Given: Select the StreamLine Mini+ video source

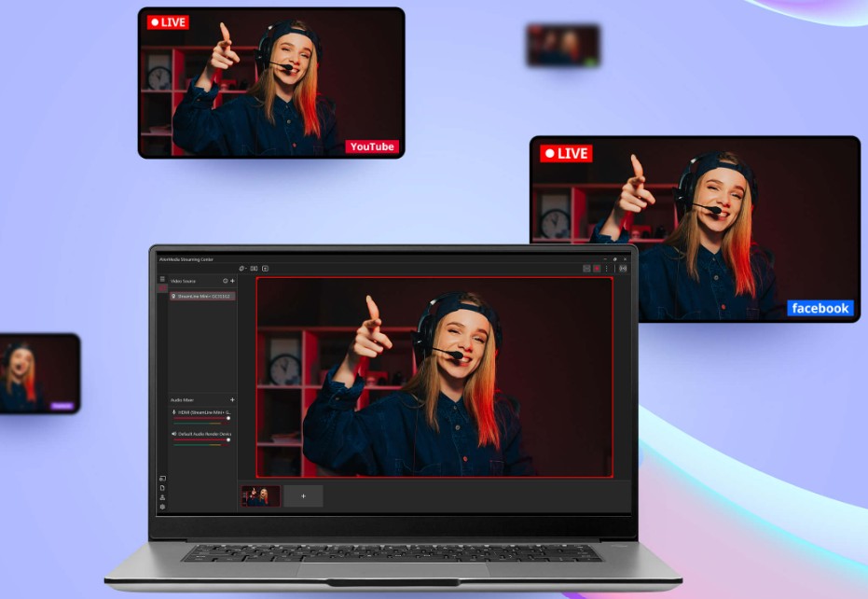Looking at the screenshot, I should pos(202,296).
